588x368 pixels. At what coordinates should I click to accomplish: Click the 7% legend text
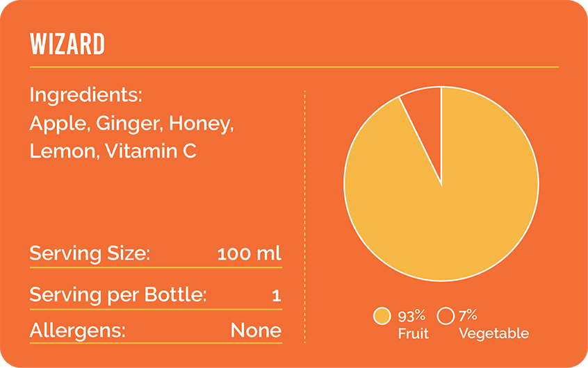[x=468, y=316]
